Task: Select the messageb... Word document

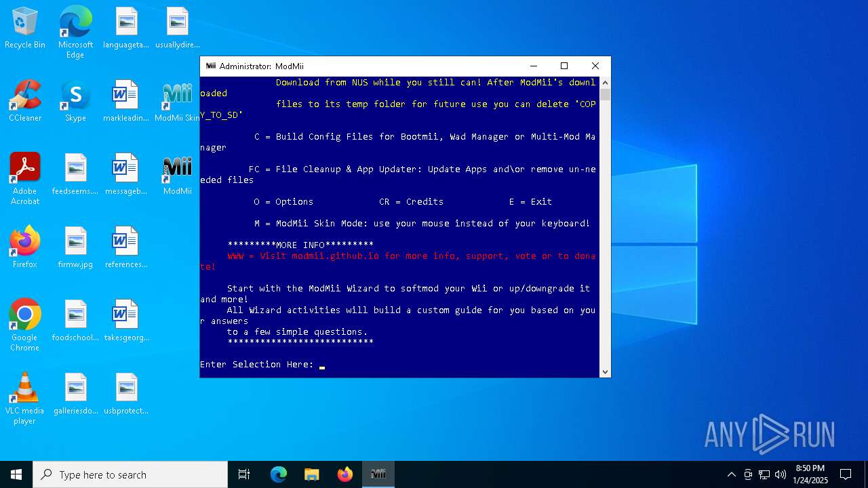Action: coord(126,175)
